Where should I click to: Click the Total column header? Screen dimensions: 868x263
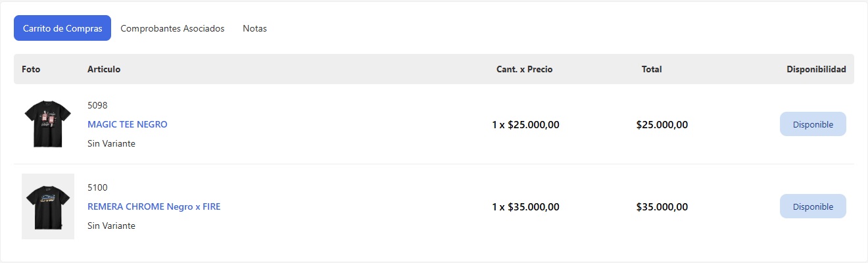coord(652,69)
